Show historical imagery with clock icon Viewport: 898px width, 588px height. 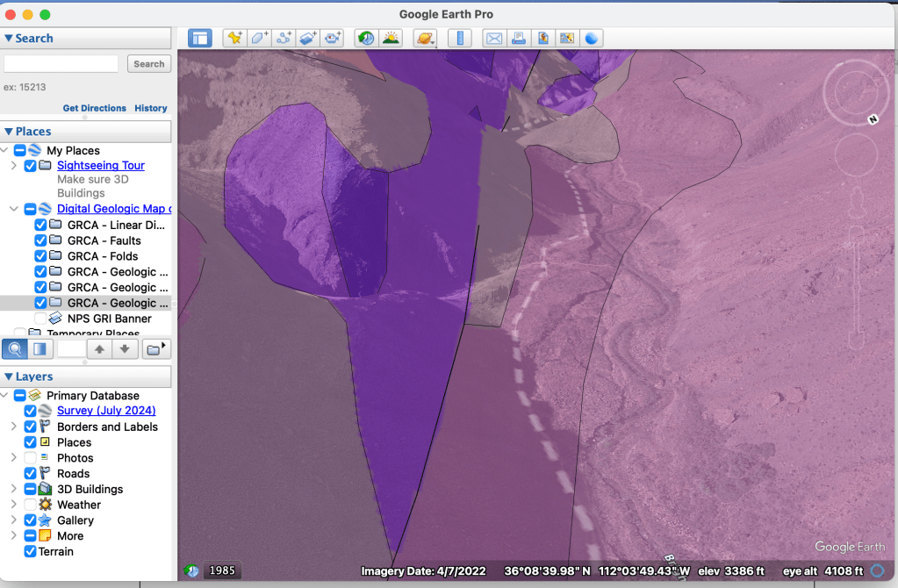click(366, 39)
